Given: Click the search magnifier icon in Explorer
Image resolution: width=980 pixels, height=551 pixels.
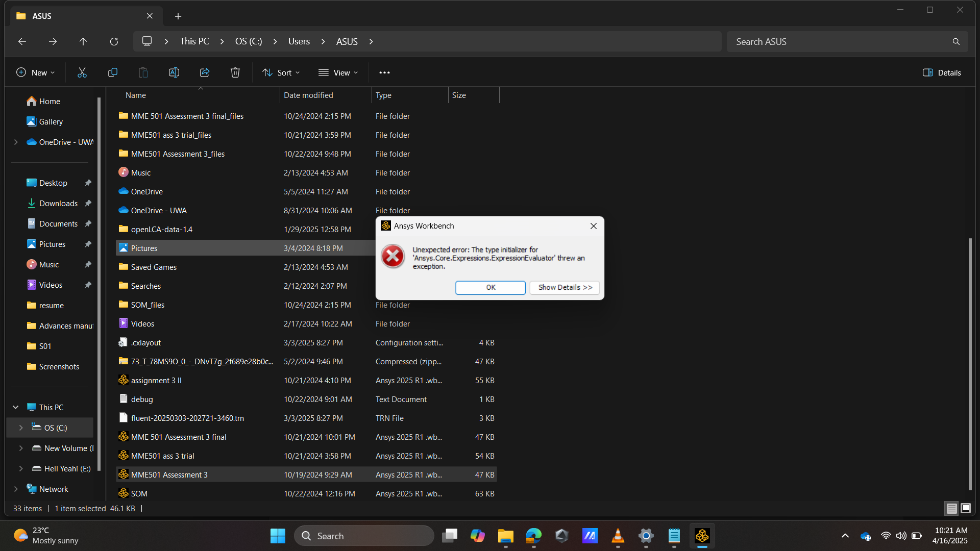Looking at the screenshot, I should (956, 41).
